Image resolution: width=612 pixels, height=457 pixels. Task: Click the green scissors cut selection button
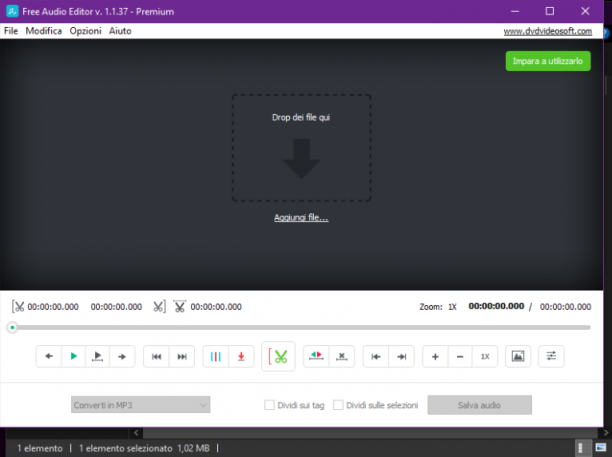(x=278, y=356)
